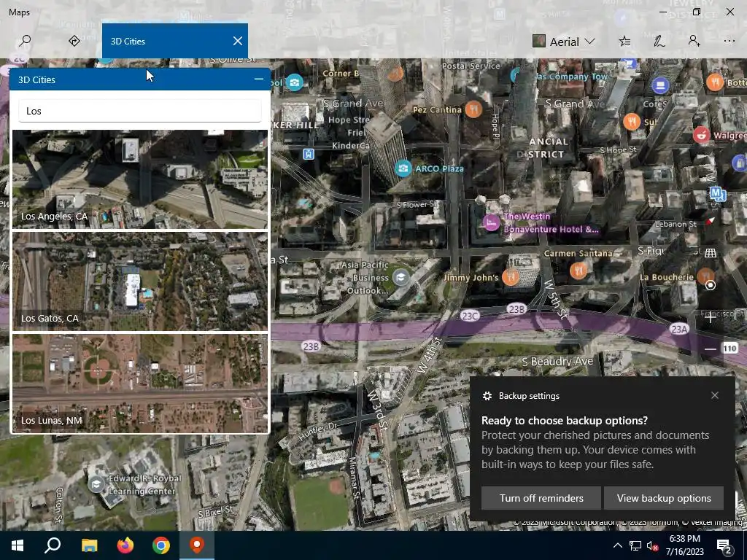Select the Bottega restaurant pin
747x560 pixels.
715,82
